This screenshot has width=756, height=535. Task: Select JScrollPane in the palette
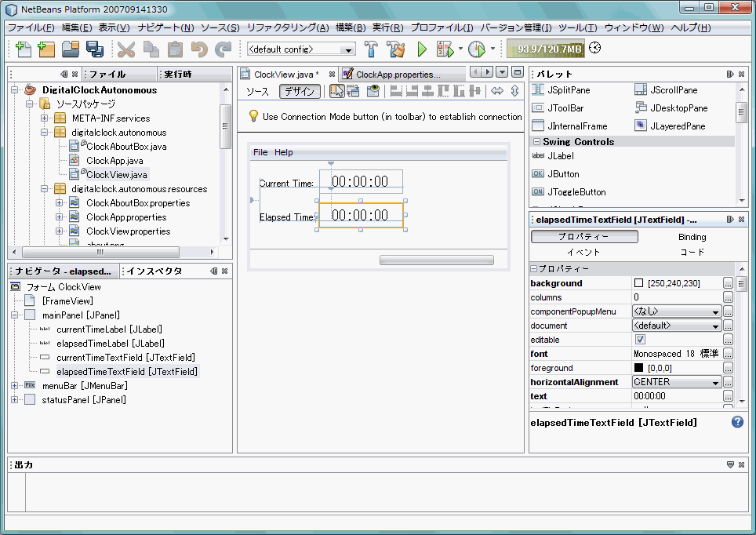pyautogui.click(x=666, y=89)
